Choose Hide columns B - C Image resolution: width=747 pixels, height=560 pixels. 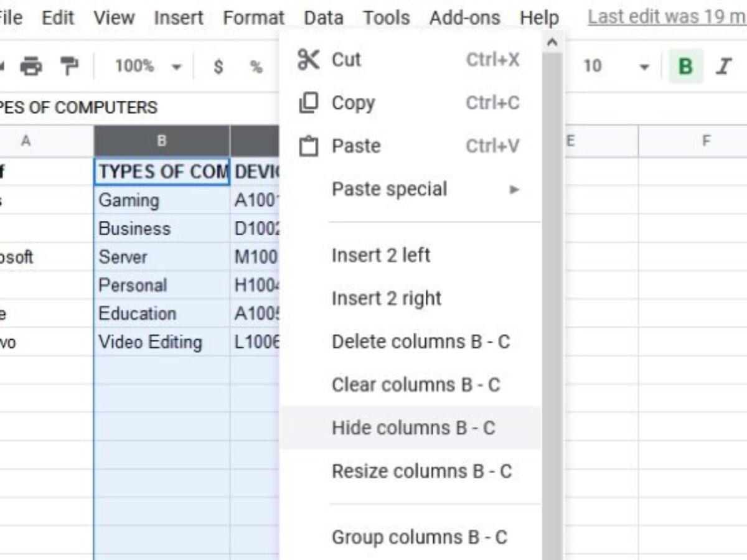(413, 428)
